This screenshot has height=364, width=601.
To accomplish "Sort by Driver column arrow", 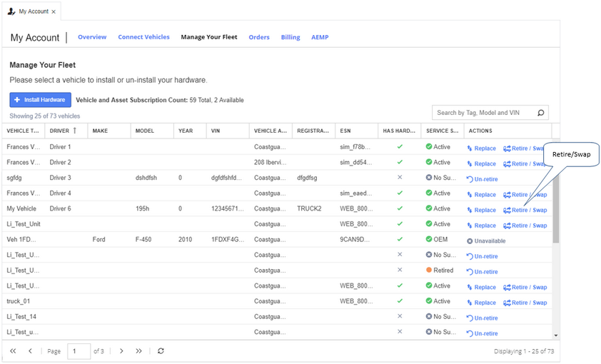I will [x=75, y=131].
